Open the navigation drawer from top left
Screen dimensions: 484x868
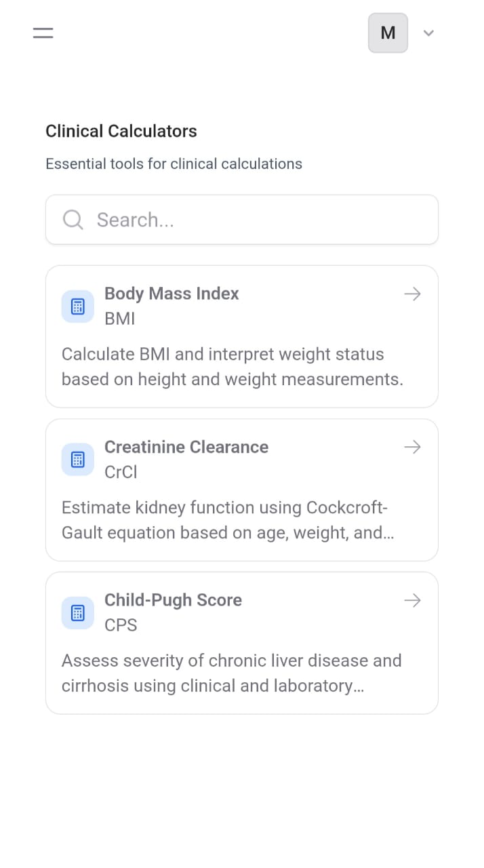click(x=43, y=33)
